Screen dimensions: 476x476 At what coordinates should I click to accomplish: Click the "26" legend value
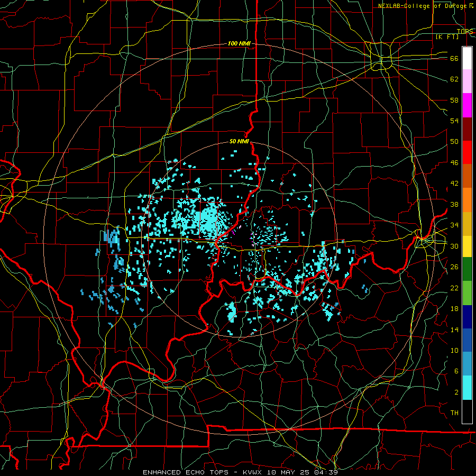coord(454,267)
